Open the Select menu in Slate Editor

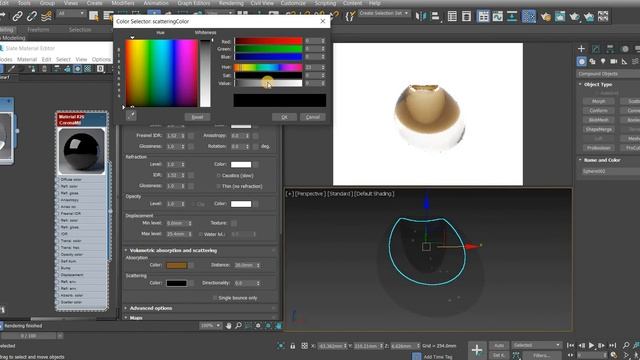pyautogui.click(x=63, y=60)
